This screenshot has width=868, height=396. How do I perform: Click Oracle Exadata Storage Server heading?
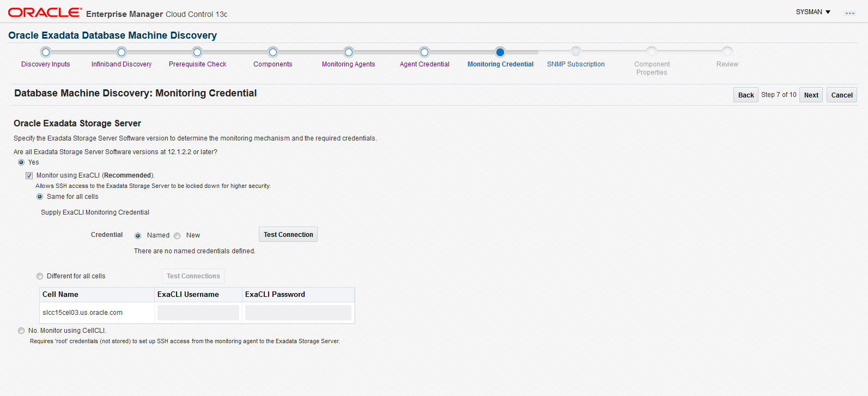point(77,124)
